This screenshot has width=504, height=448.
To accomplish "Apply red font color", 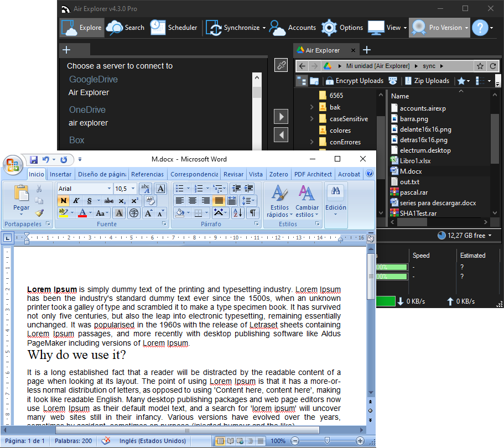I will pyautogui.click(x=82, y=213).
